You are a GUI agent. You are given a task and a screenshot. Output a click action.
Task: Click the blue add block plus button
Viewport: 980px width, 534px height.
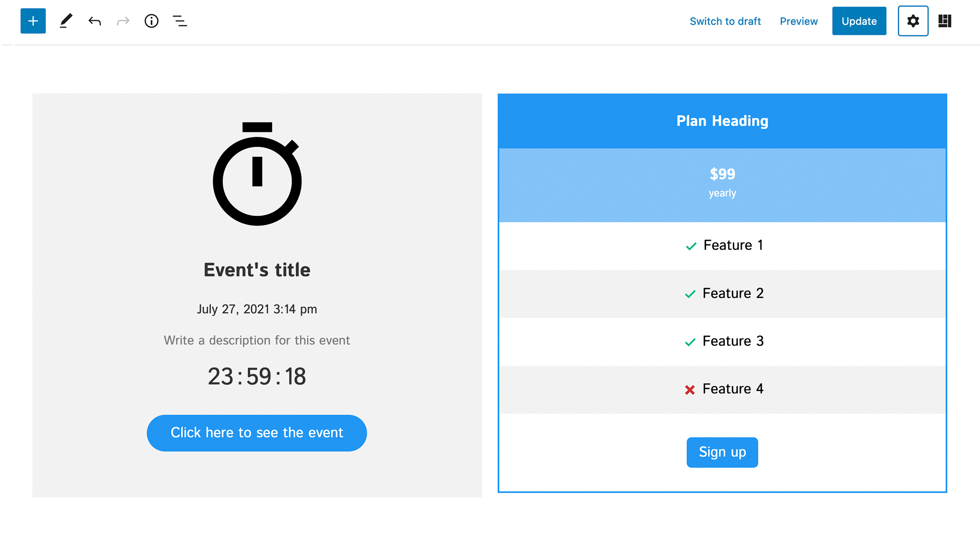(x=33, y=21)
